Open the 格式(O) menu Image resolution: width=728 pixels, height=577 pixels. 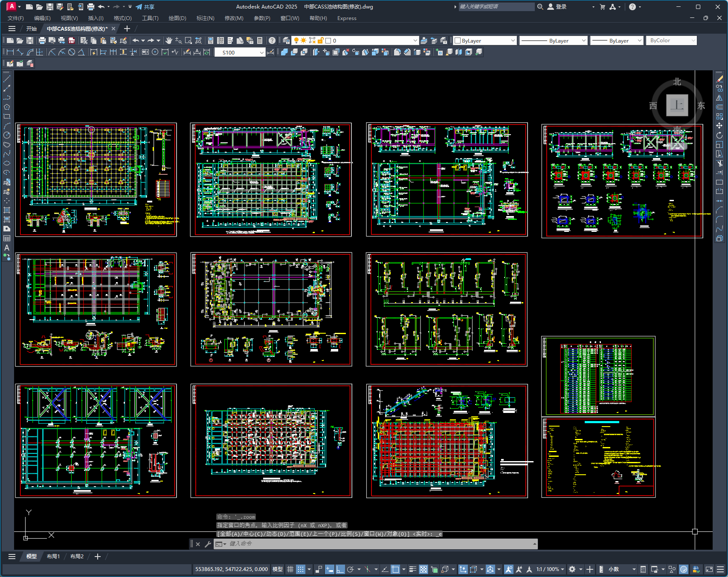pos(122,18)
